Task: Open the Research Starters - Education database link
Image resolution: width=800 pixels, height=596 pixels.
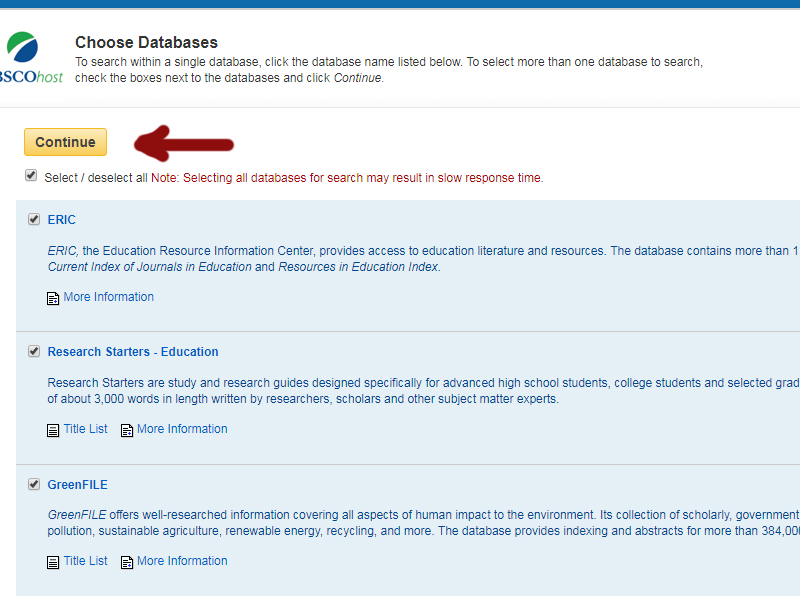Action: (x=133, y=352)
